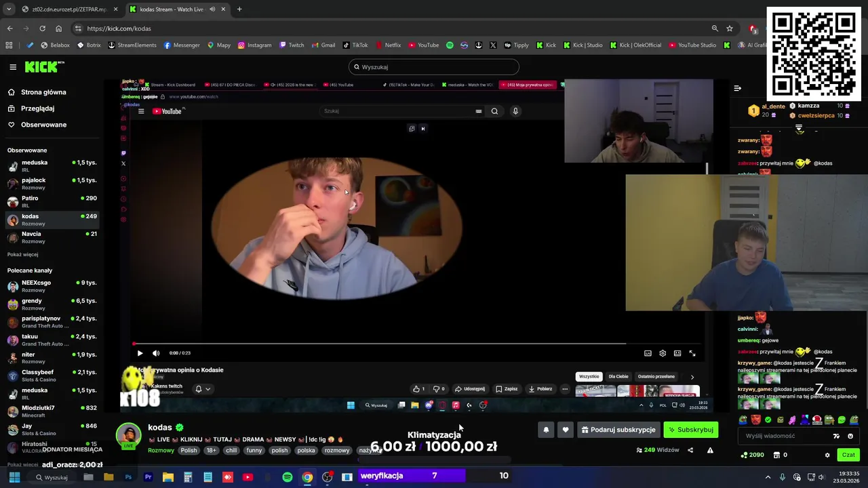Open Spotify from the Windows taskbar

pos(288,477)
